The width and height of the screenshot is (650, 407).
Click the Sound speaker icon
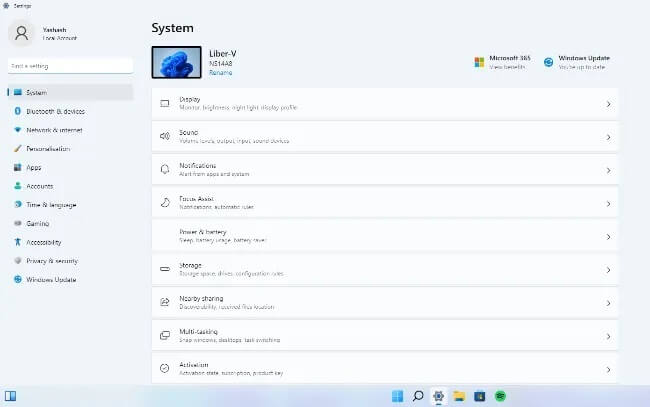click(165, 136)
